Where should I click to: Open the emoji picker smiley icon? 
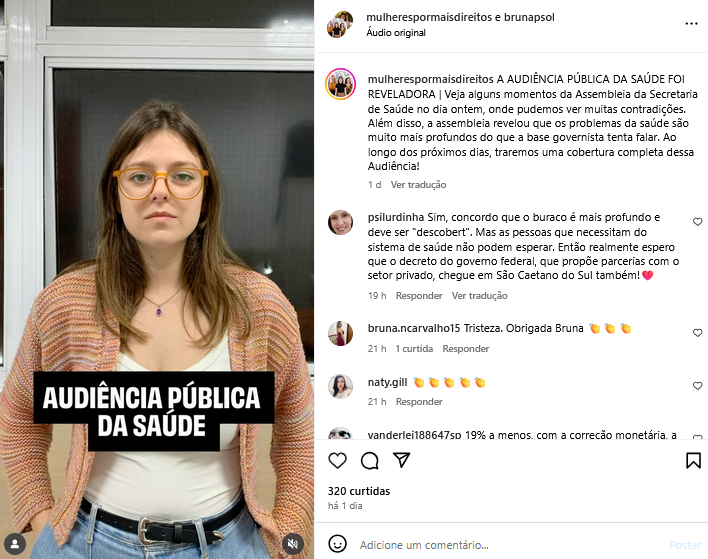click(337, 544)
